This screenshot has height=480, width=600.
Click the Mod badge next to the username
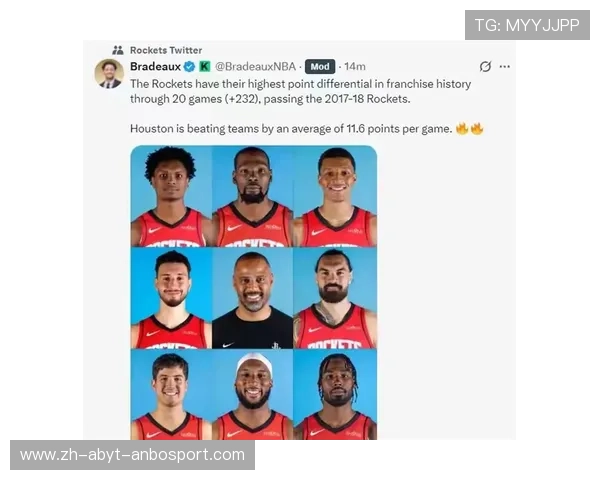320,67
